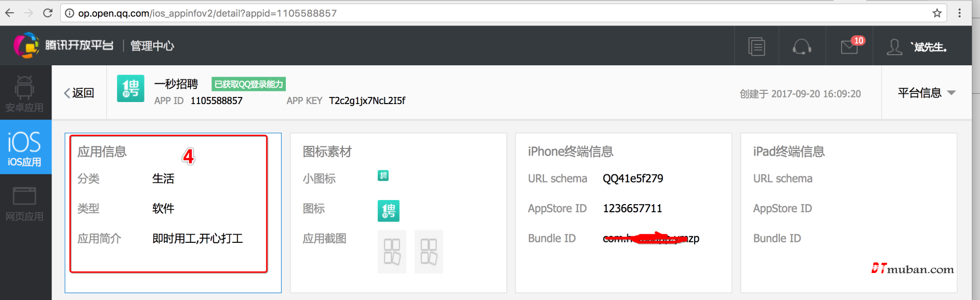Click the 已获取QQ登录能力 green badge
Viewport: 980px width, 300px height.
(249, 84)
